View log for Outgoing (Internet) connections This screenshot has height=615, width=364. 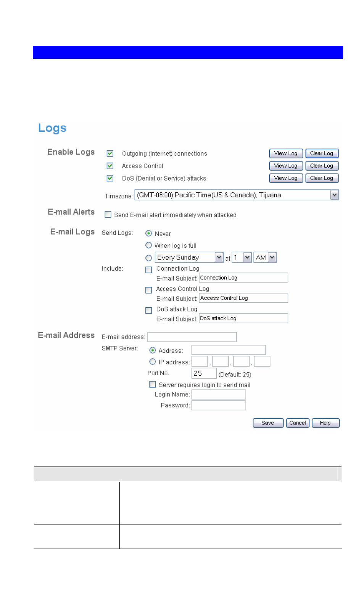(285, 153)
